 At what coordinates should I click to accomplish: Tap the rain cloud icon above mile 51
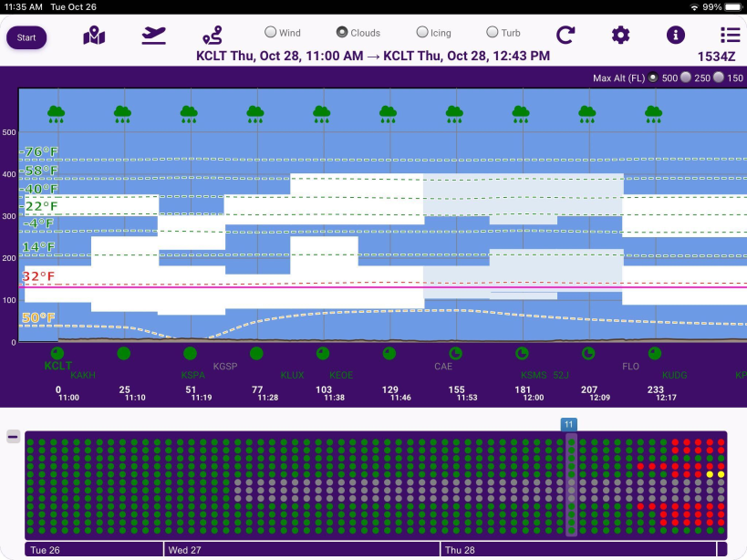click(x=189, y=114)
